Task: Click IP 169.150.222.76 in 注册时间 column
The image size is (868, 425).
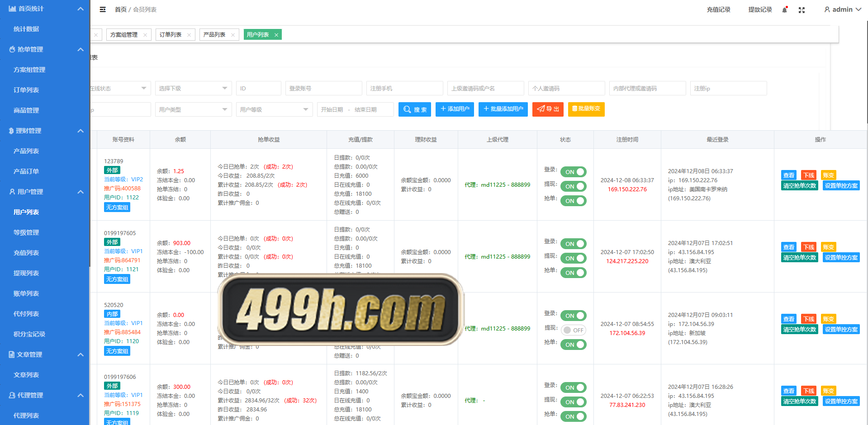Action: pyautogui.click(x=627, y=189)
